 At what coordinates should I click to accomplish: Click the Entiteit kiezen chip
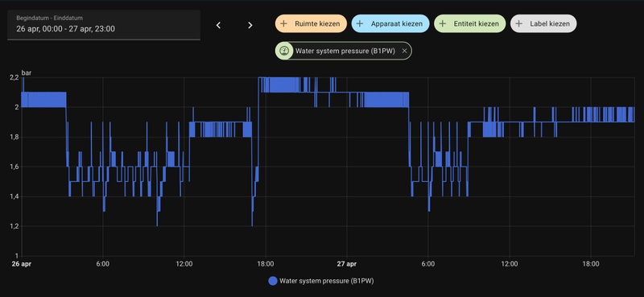[x=470, y=24]
